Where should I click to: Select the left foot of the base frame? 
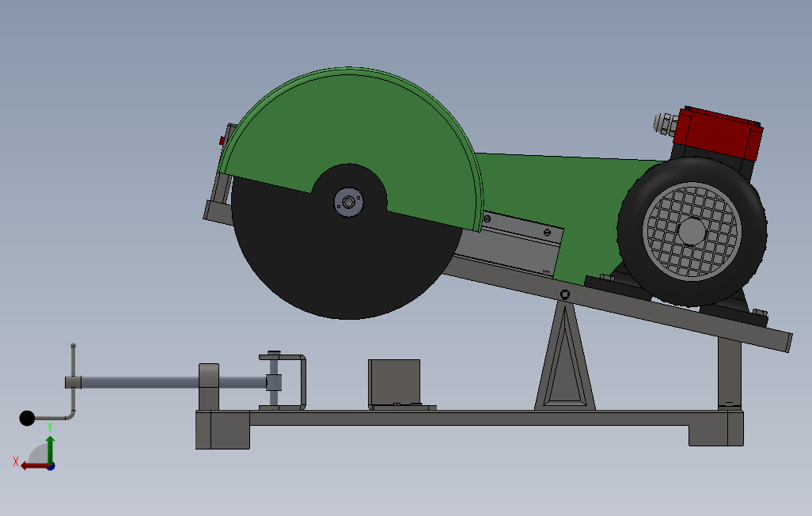[x=222, y=430]
